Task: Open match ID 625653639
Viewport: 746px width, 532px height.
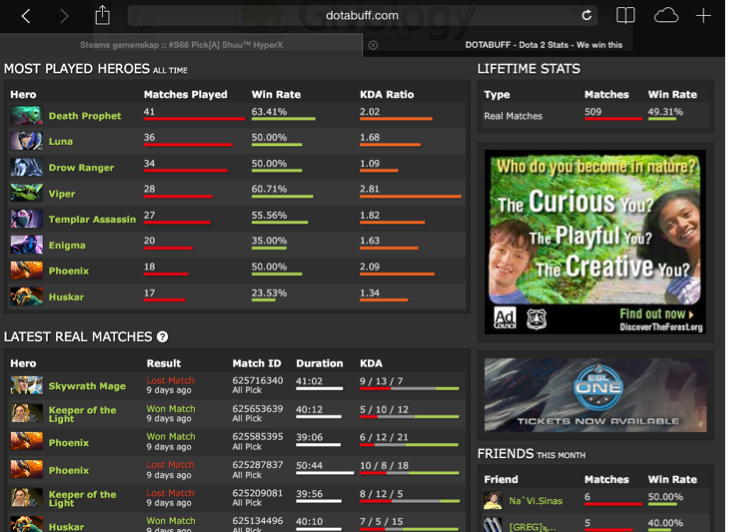Action: [257, 409]
